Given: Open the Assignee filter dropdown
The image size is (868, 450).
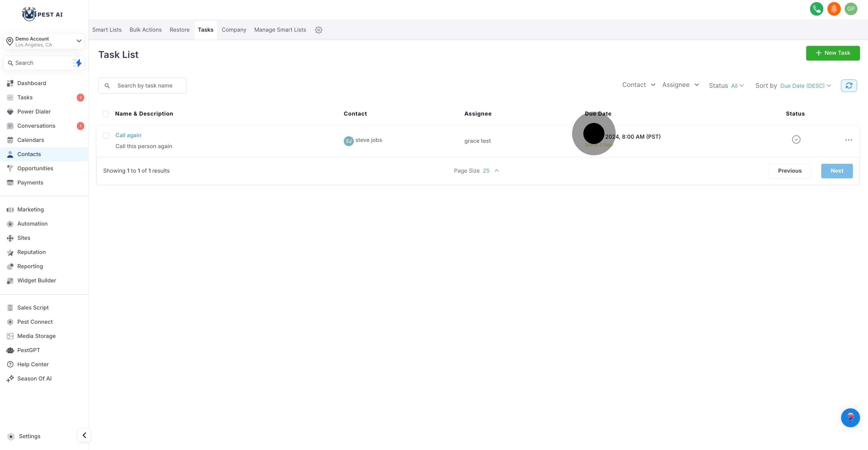Looking at the screenshot, I should coord(680,85).
